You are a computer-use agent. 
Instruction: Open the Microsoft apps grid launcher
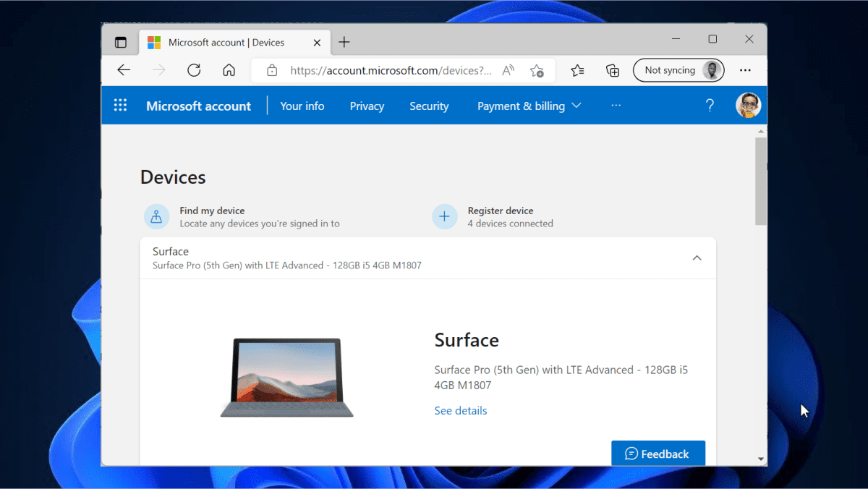click(x=120, y=106)
